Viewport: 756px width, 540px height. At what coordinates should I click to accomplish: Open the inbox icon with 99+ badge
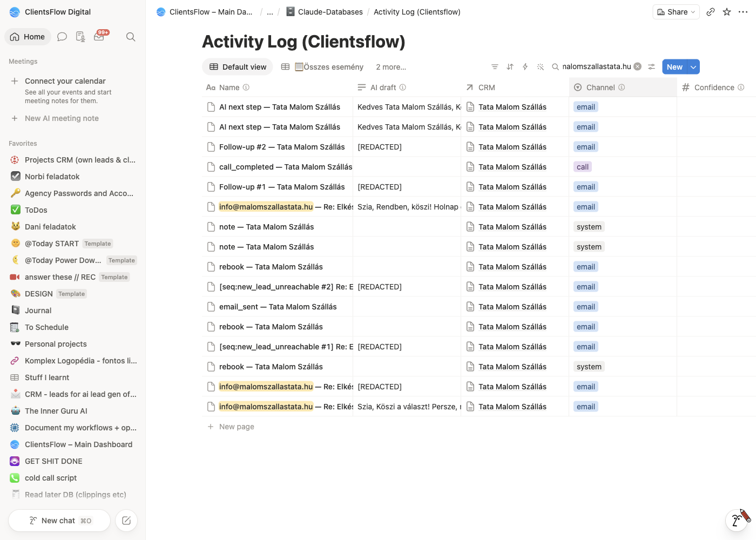(x=100, y=36)
